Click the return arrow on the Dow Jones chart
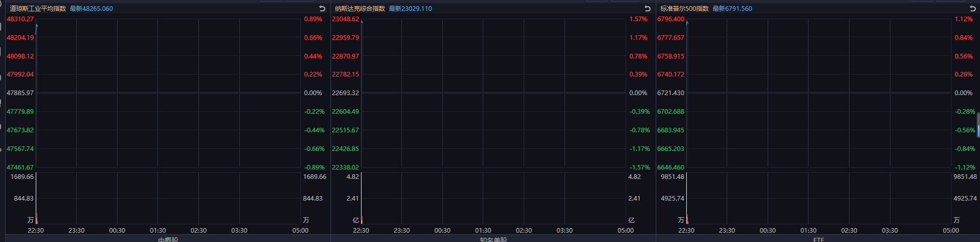Image resolution: width=980 pixels, height=242 pixels. point(322,9)
